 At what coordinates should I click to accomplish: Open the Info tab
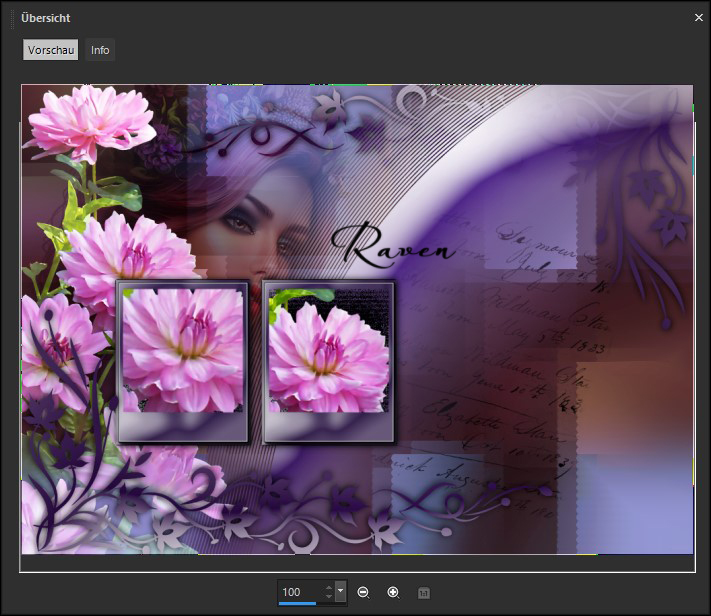100,50
